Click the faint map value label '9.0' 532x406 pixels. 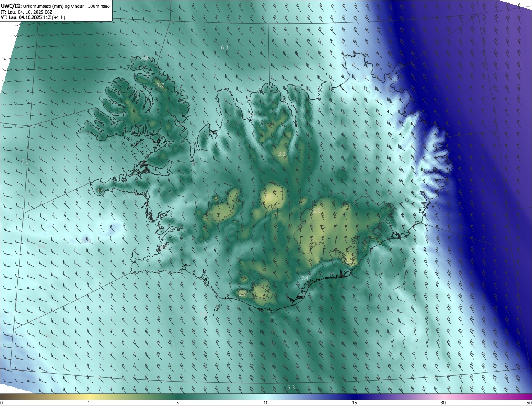pyautogui.click(x=42, y=246)
